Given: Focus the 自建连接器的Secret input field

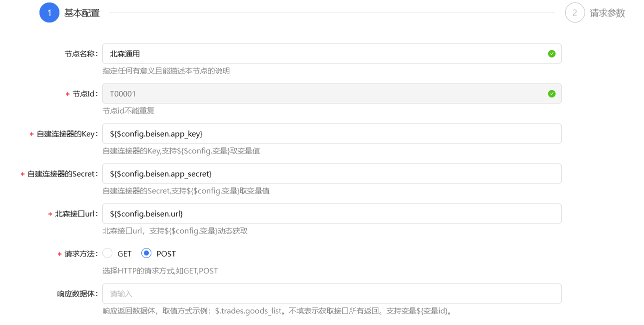Looking at the screenshot, I should coord(331,173).
